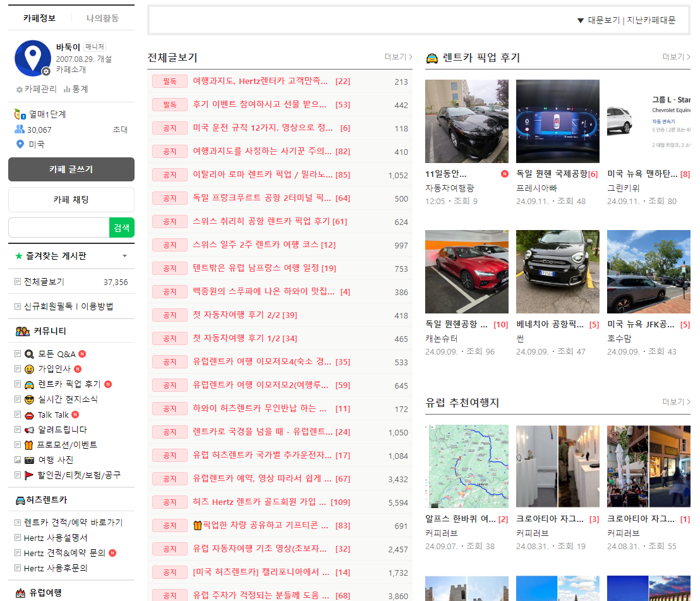The width and height of the screenshot is (700, 601).
Task: Click the taxi icon beside 렌트카 픽업 후기 menu
Action: click(x=29, y=384)
